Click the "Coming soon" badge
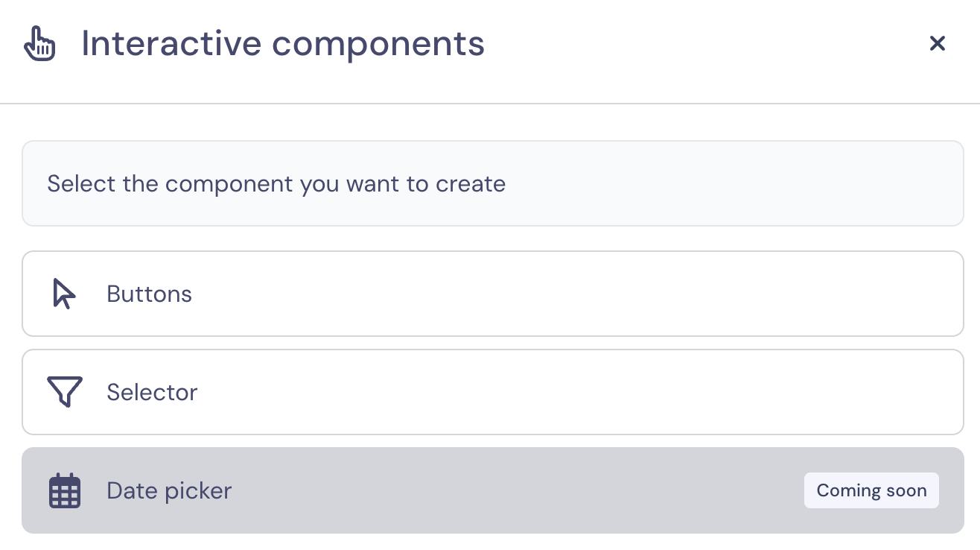This screenshot has width=980, height=550. click(871, 490)
